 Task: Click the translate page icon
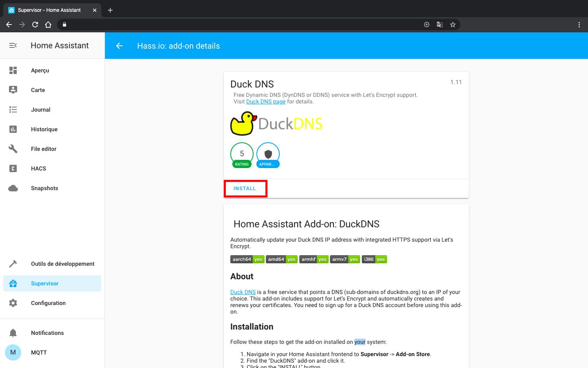[440, 25]
